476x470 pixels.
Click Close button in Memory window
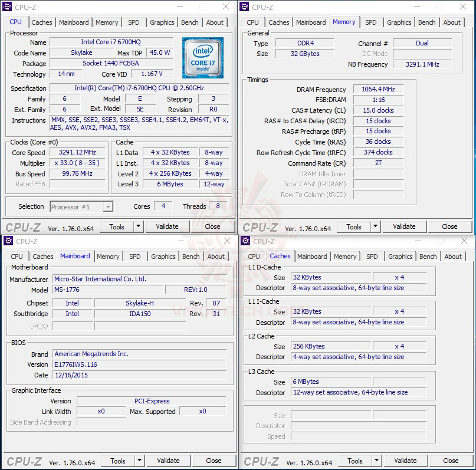(x=449, y=226)
